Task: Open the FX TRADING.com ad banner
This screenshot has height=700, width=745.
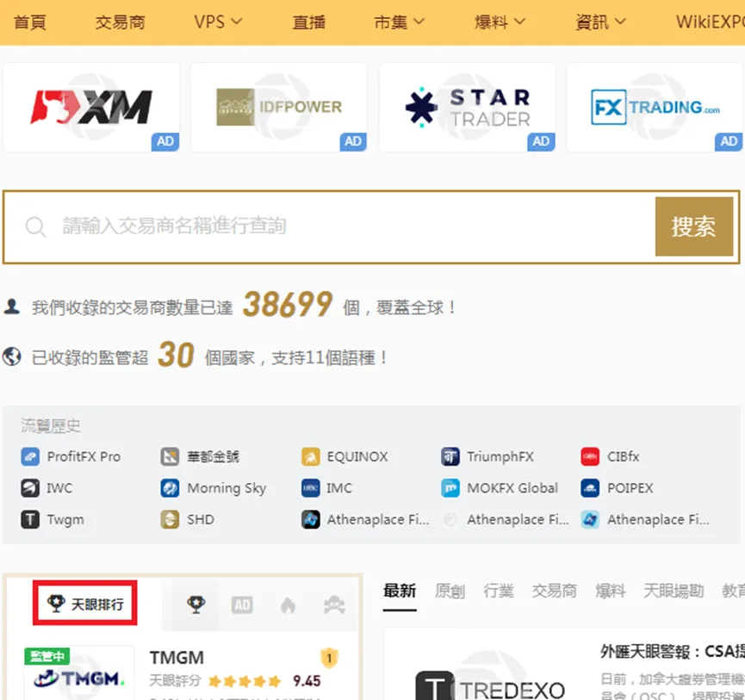Action: [655, 108]
